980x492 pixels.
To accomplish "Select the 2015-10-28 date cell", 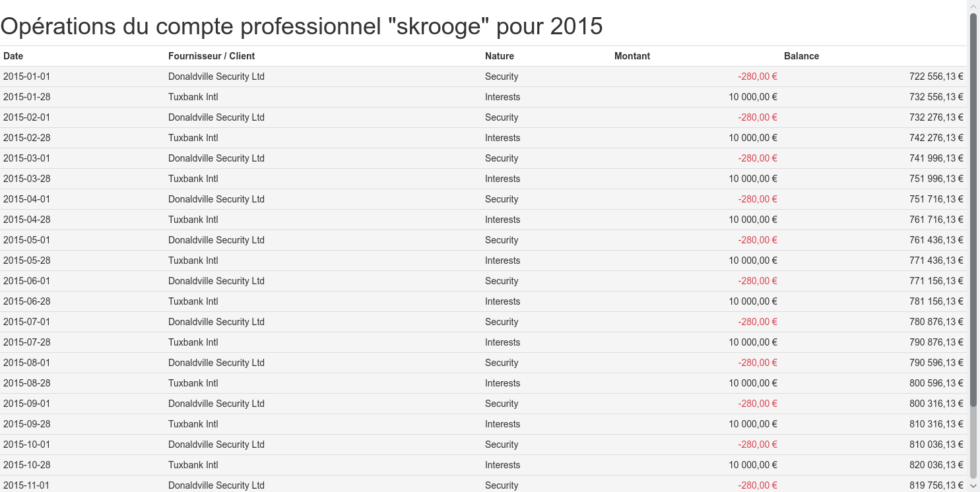I will [26, 465].
